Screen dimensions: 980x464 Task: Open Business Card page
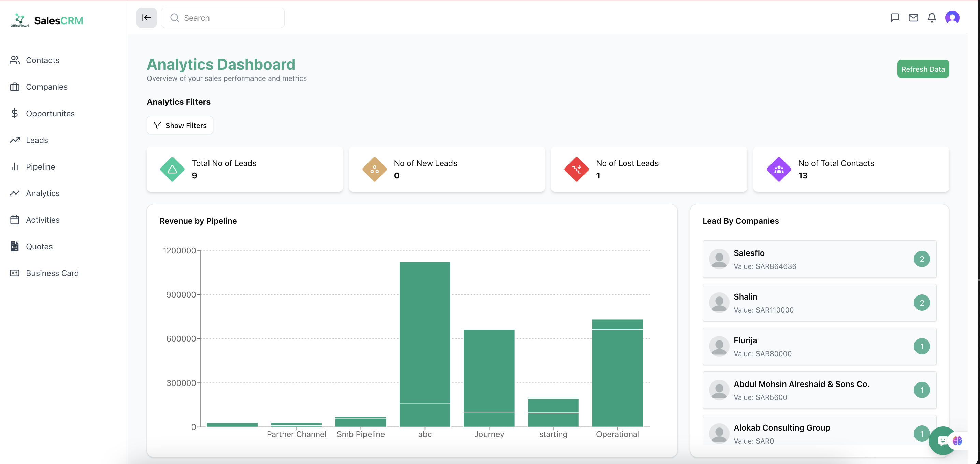coord(52,273)
